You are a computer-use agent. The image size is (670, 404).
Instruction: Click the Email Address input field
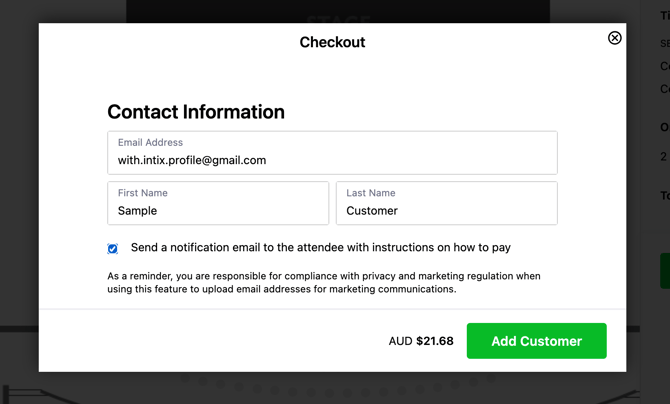(332, 153)
